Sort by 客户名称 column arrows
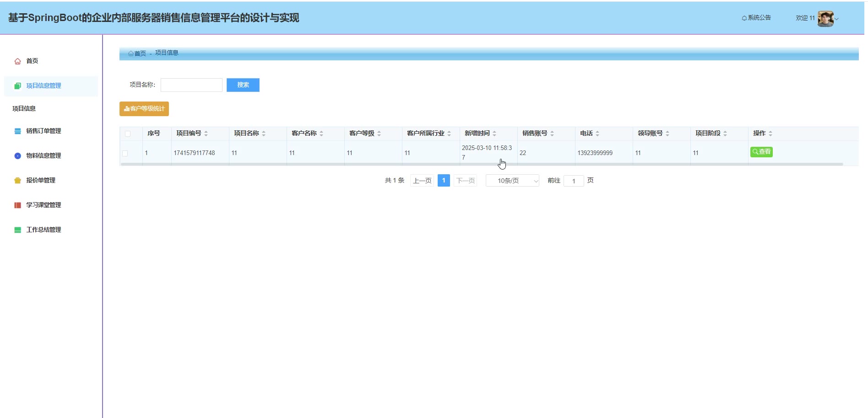The width and height of the screenshot is (868, 418). coord(321,134)
